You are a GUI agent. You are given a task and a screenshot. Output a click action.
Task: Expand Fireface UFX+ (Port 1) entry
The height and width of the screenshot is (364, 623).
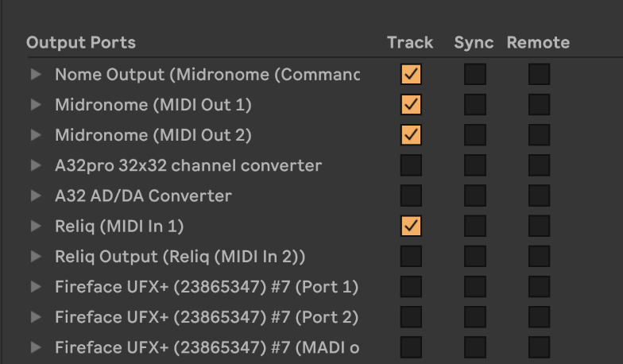coord(35,287)
